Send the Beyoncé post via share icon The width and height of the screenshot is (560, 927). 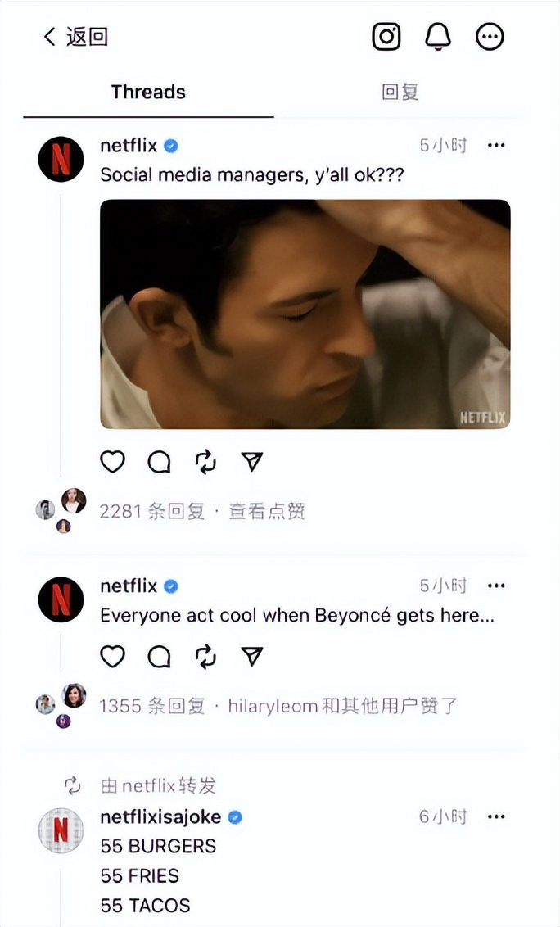252,656
